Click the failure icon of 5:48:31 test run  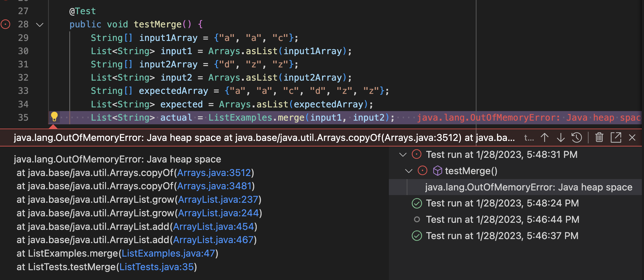pyautogui.click(x=417, y=154)
